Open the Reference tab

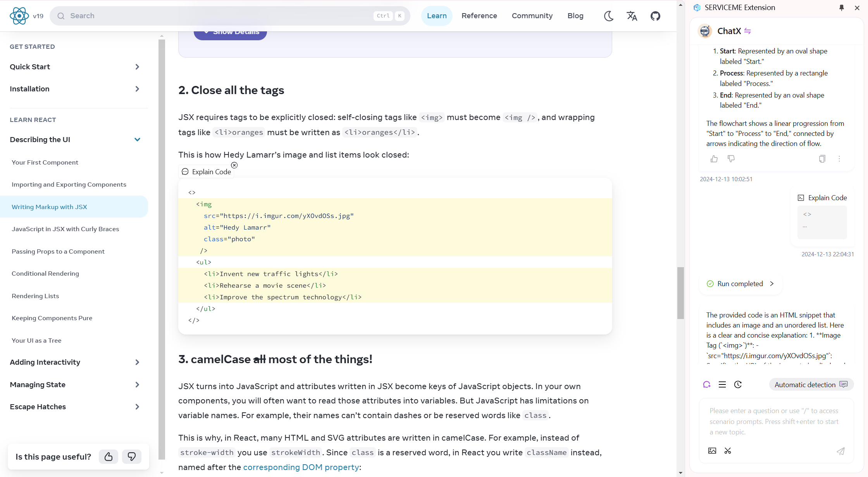tap(479, 16)
